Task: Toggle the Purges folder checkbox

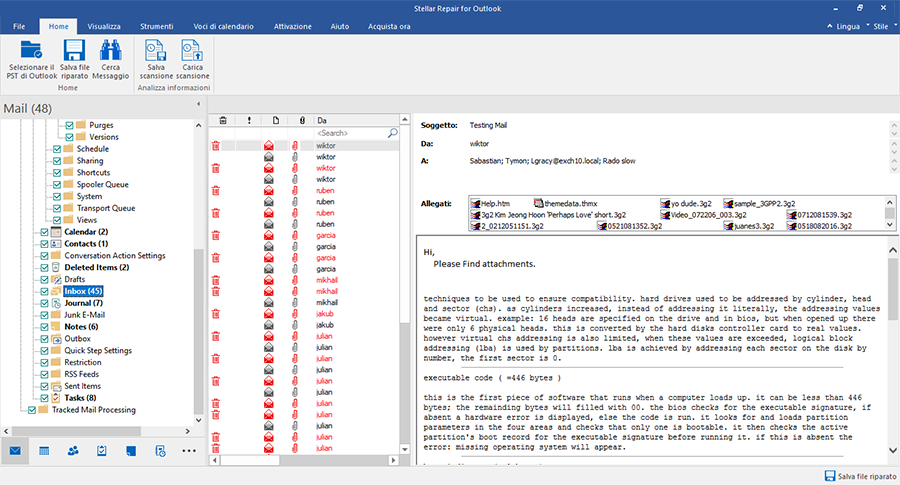Action: [x=69, y=125]
